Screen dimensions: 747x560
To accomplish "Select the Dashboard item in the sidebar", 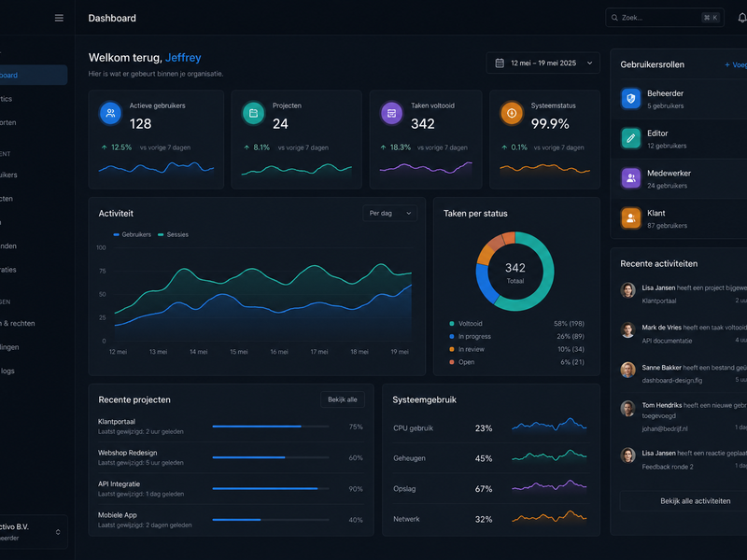I will 33,76.
